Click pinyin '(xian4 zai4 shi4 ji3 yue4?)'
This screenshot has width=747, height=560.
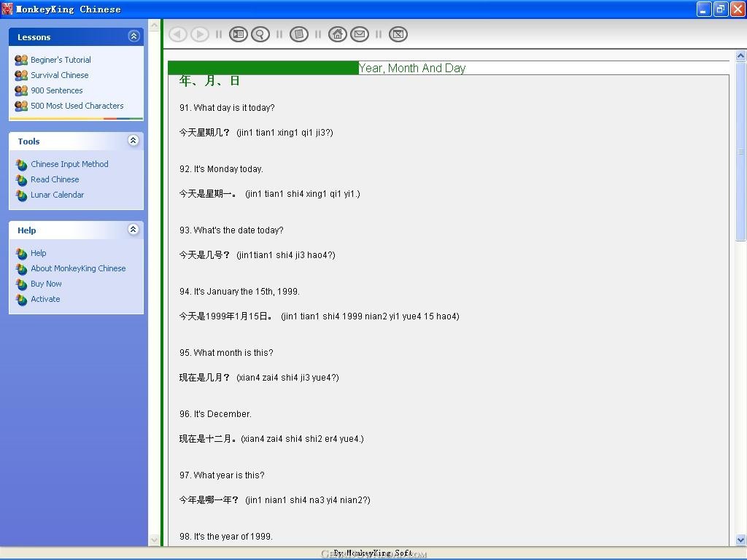click(x=287, y=378)
